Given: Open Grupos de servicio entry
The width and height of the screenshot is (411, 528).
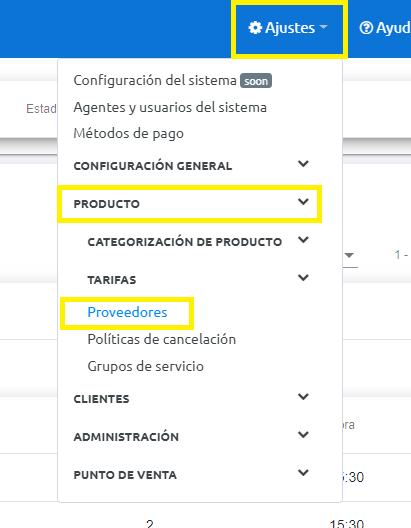Looking at the screenshot, I should tap(145, 366).
